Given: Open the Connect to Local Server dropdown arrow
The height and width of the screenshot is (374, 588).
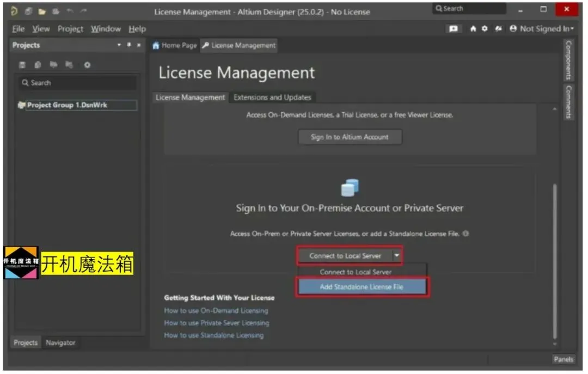Looking at the screenshot, I should click(397, 255).
